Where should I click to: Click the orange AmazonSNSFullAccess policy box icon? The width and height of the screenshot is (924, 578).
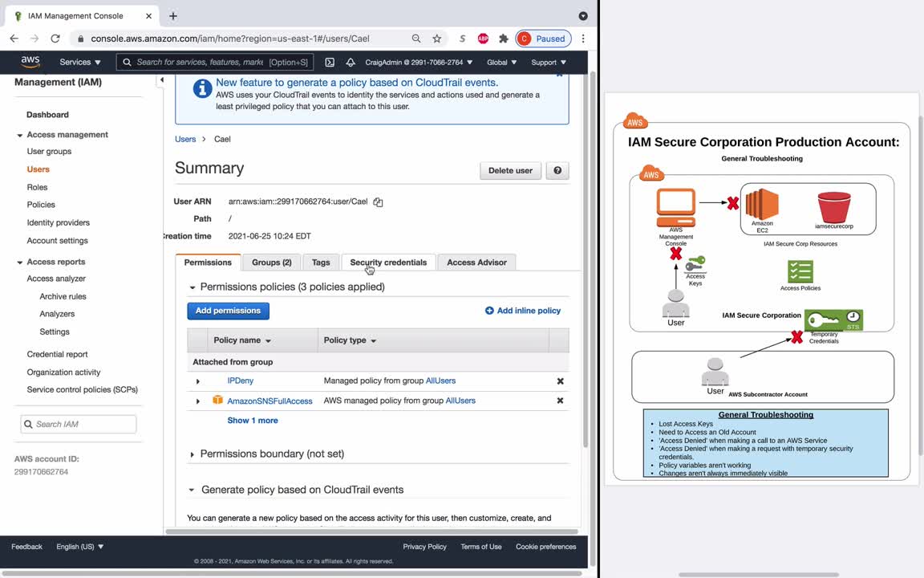[x=217, y=400]
